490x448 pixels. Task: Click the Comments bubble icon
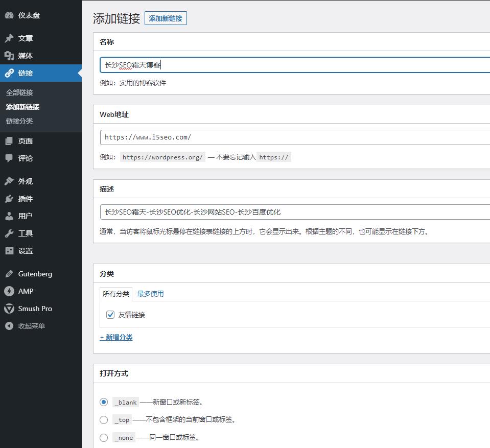(9, 158)
